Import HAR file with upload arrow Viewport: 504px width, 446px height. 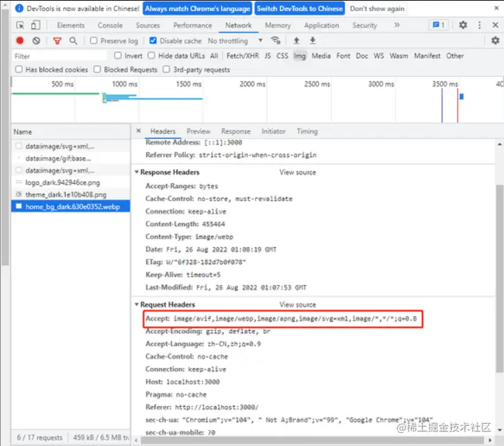[x=297, y=41]
